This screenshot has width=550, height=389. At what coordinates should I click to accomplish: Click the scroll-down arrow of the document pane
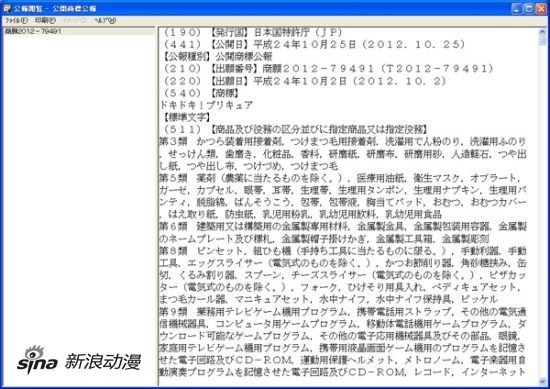click(x=543, y=381)
